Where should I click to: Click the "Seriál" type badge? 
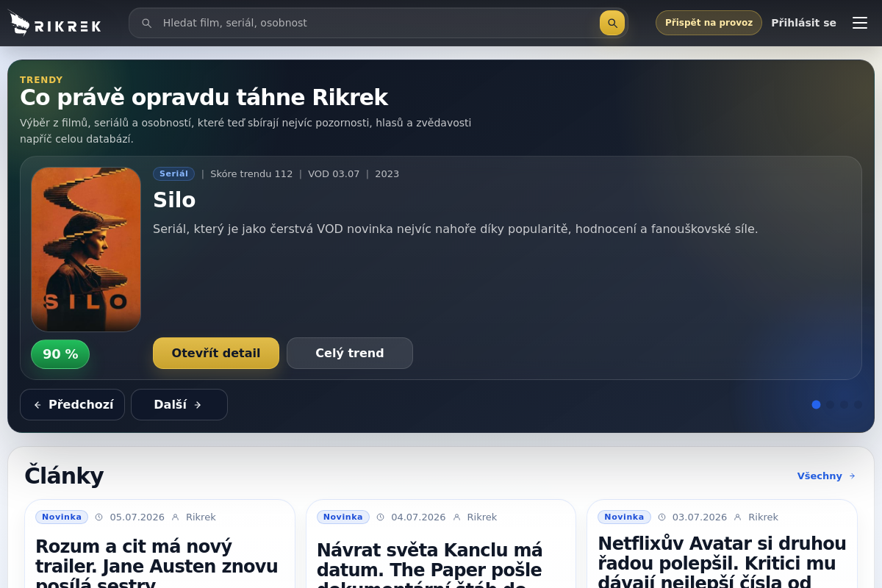(x=173, y=173)
